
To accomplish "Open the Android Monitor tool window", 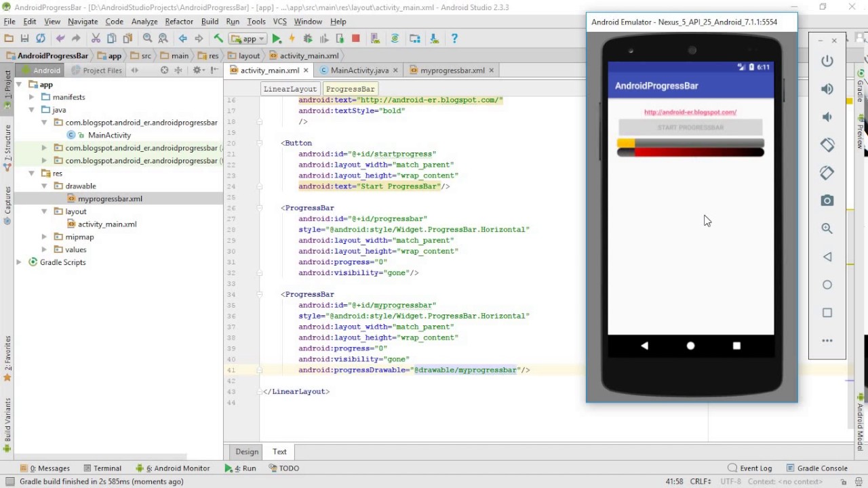I will tap(173, 468).
